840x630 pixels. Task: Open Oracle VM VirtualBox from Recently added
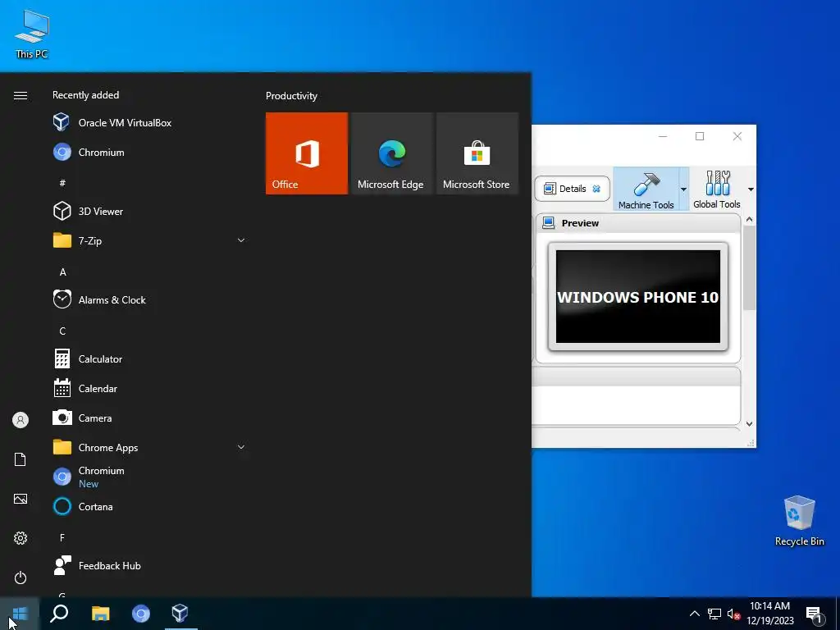pos(150,123)
